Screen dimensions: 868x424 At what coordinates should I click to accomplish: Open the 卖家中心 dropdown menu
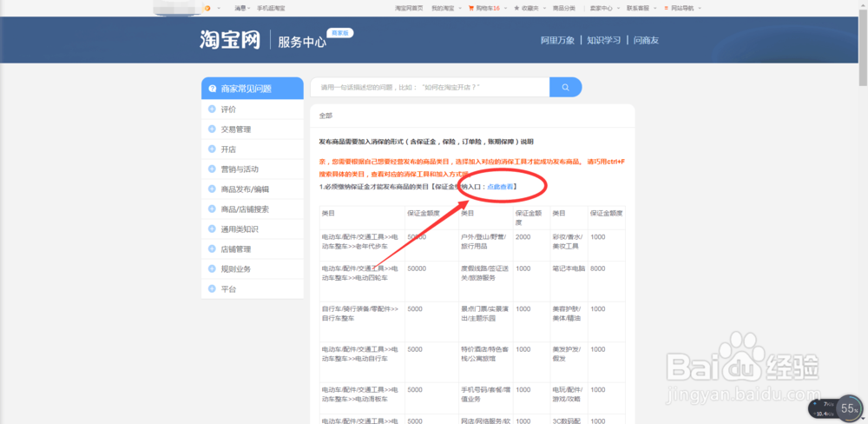604,9
